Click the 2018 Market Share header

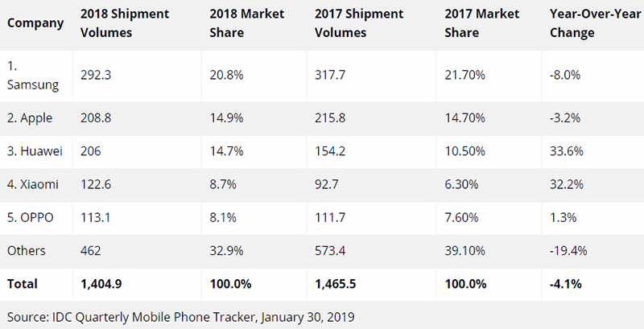tap(247, 23)
